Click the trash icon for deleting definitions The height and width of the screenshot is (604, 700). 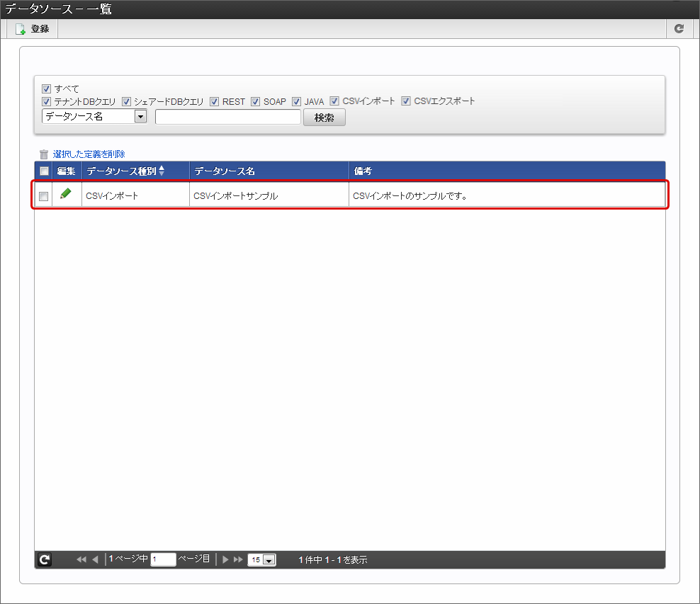click(x=44, y=154)
